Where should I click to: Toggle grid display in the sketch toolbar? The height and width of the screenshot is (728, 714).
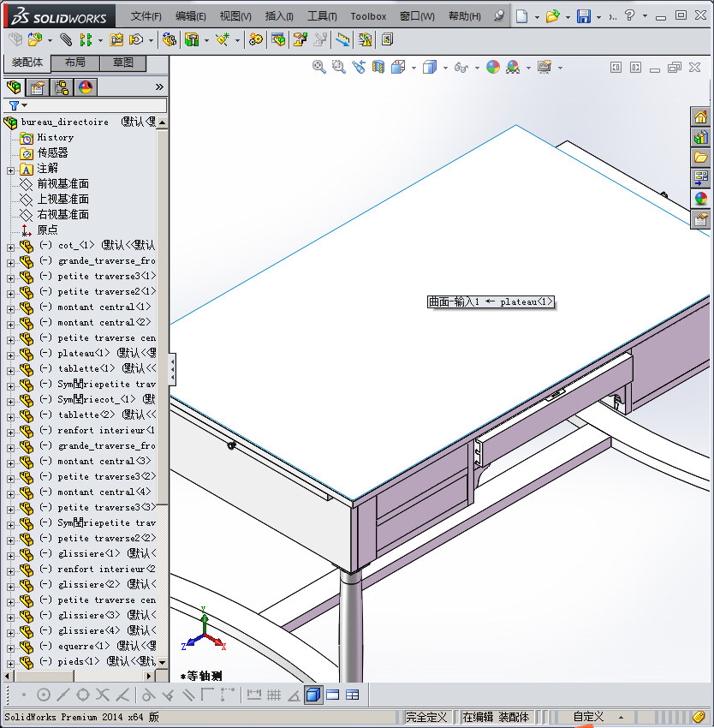274,695
